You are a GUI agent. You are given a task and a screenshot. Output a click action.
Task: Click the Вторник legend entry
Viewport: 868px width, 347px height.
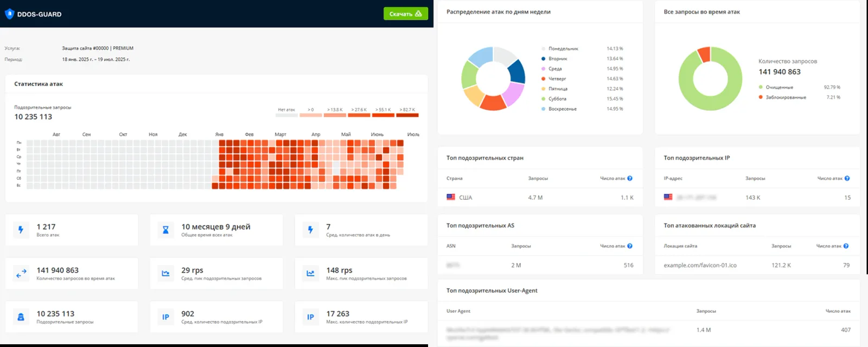point(554,59)
